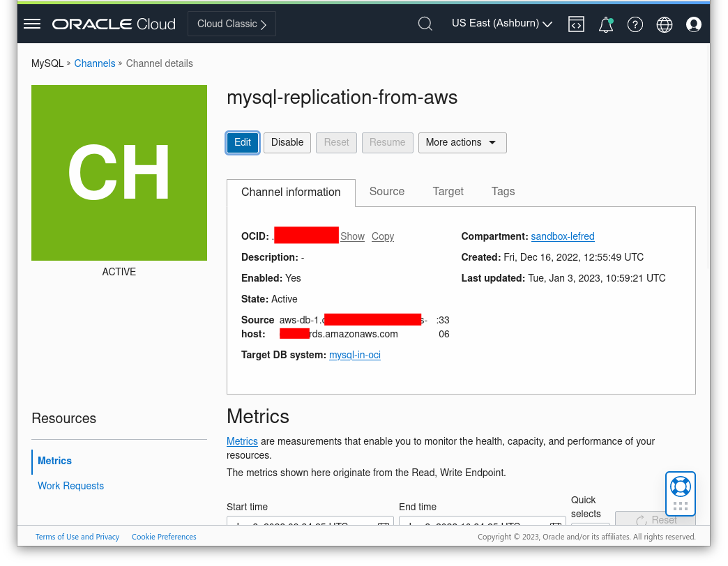Click the green CH channel thumbnail
Viewport: 728px width, 566px height.
click(x=119, y=173)
